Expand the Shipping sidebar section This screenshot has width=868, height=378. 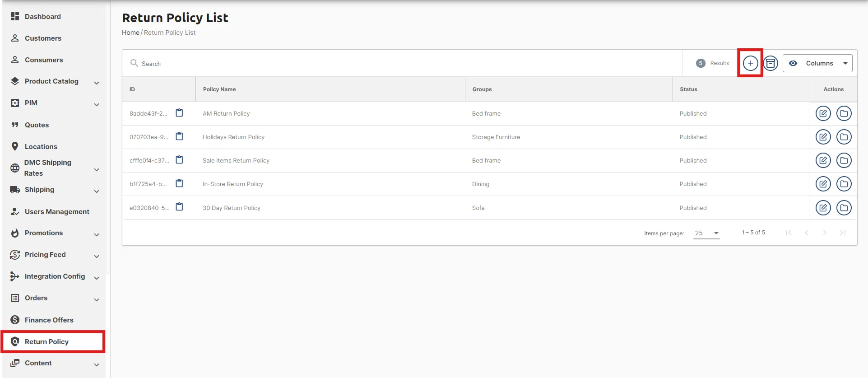pyautogui.click(x=97, y=191)
